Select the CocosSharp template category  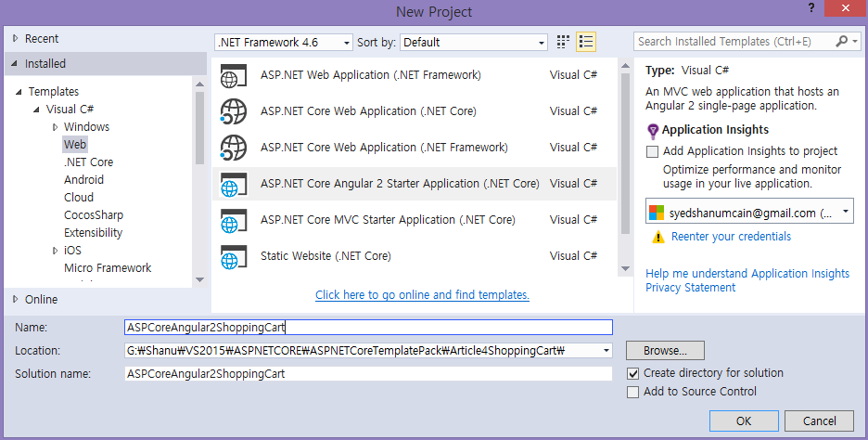(94, 215)
